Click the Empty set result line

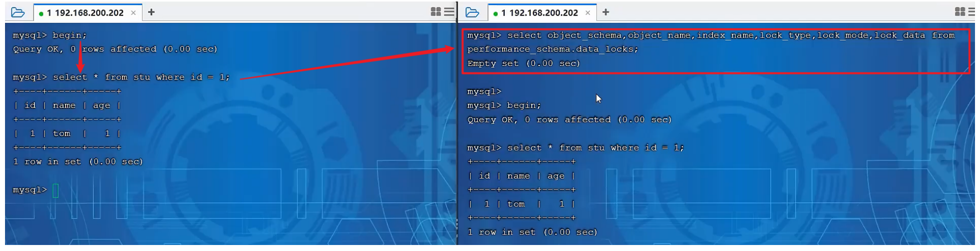[523, 63]
